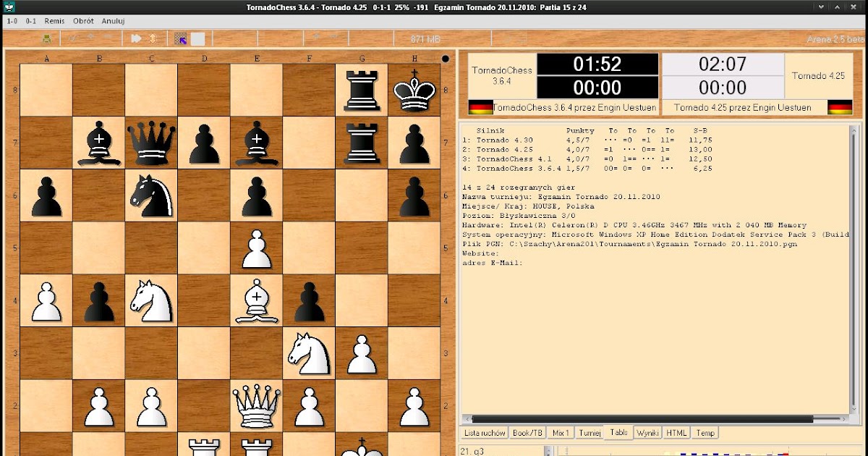Select the black bishop on e7
The image size is (868, 456).
[x=257, y=143]
